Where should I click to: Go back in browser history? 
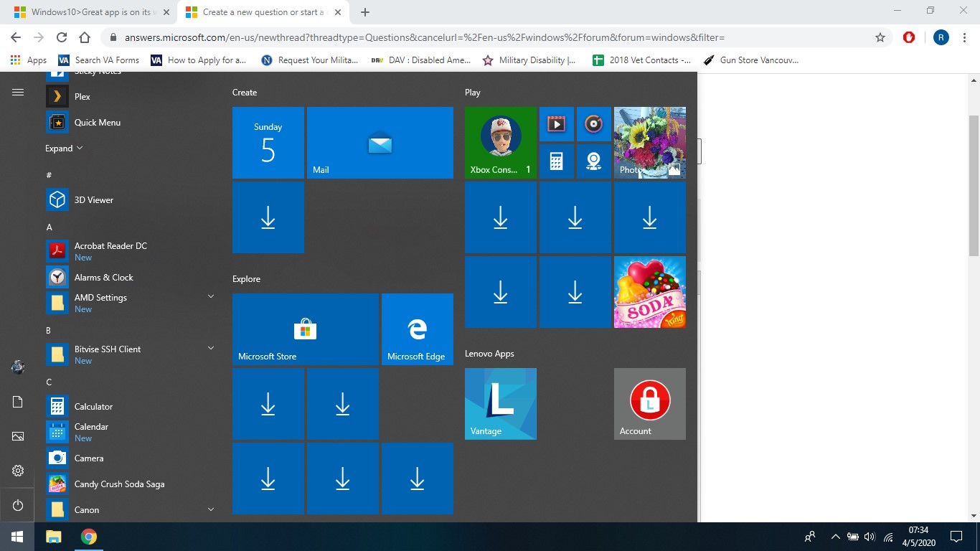click(x=16, y=37)
